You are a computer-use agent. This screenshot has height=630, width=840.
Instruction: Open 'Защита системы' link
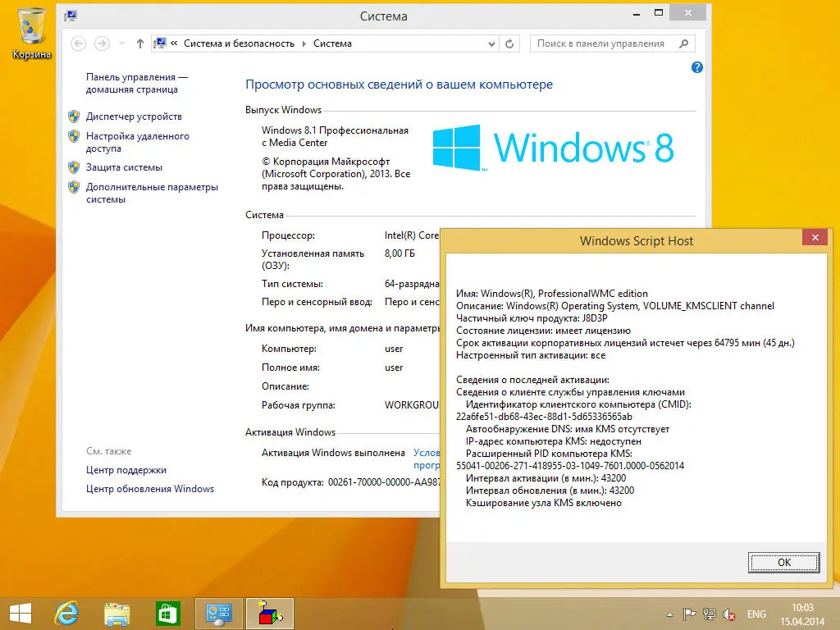pyautogui.click(x=125, y=167)
